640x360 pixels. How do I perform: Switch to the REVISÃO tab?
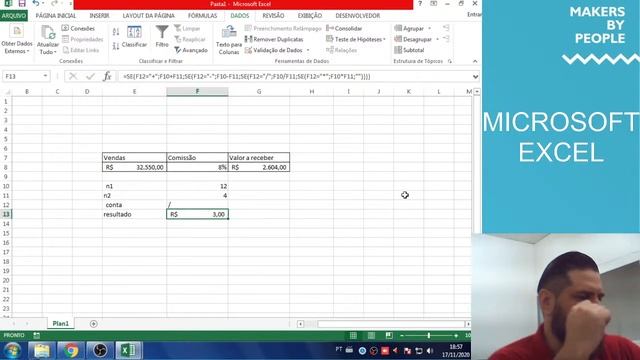pyautogui.click(x=273, y=16)
